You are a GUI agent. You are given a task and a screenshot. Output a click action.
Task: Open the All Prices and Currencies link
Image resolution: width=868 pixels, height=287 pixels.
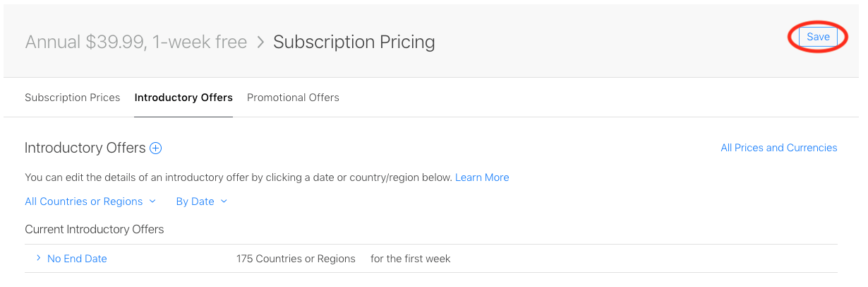779,148
